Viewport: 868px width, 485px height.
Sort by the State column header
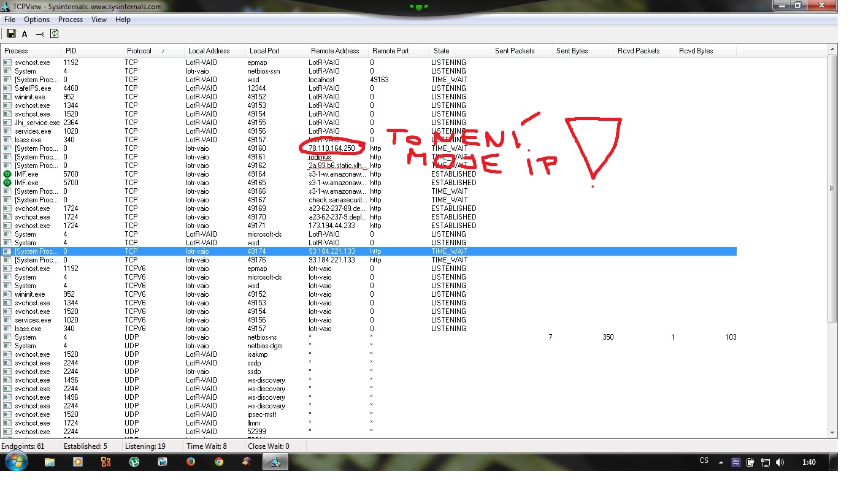[460, 51]
